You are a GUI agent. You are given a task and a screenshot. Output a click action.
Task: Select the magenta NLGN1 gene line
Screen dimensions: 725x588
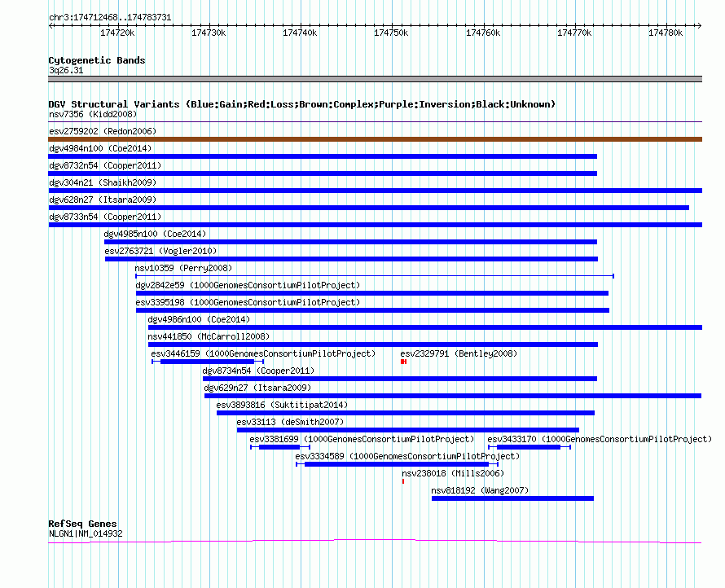[375, 541]
